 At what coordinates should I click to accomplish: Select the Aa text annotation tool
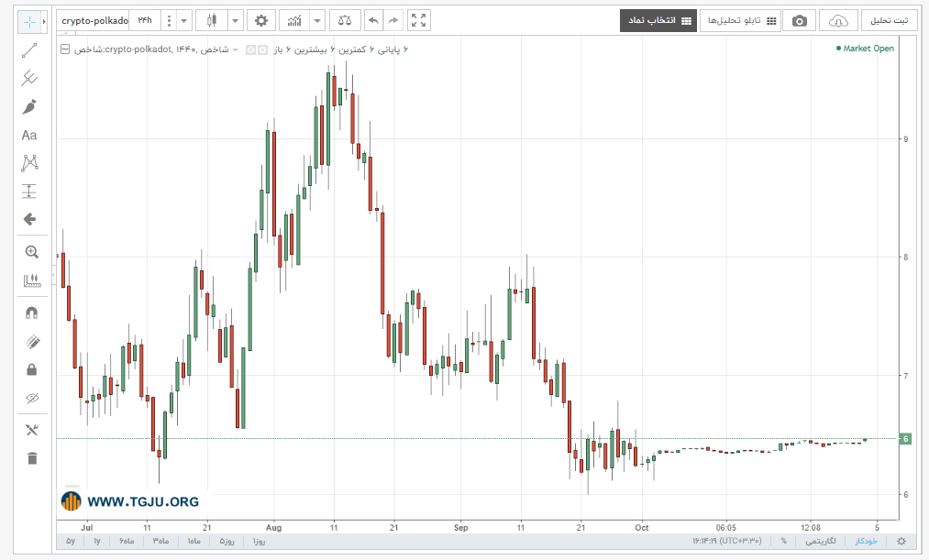(x=29, y=135)
